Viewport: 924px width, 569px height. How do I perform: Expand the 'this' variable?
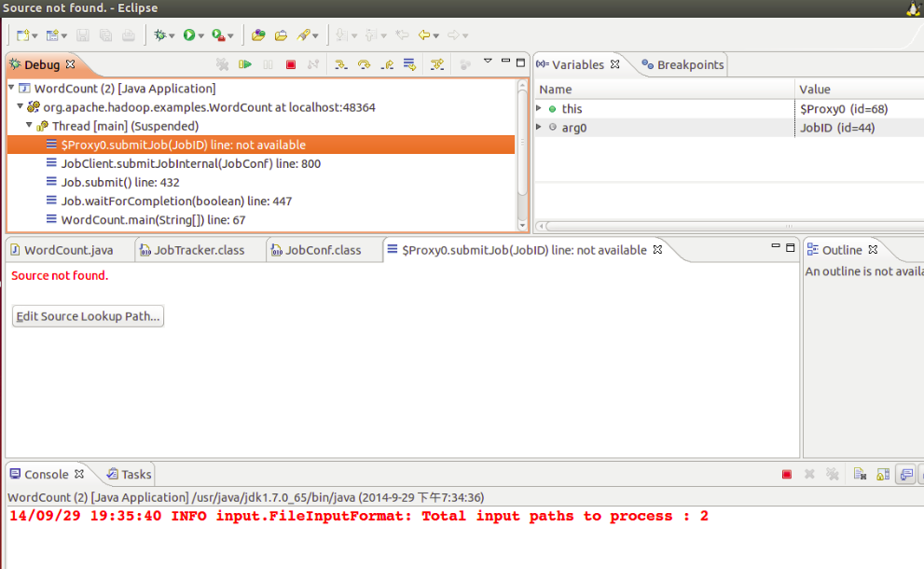539,108
